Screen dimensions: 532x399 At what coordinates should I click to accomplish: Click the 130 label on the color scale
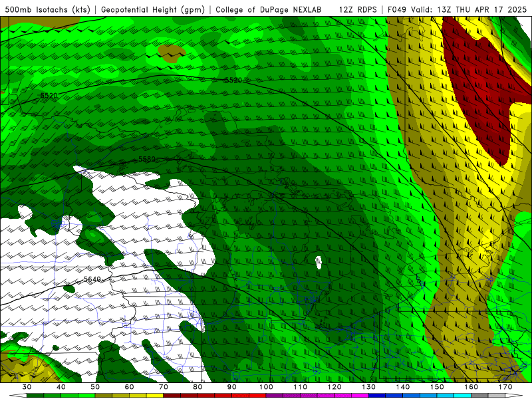369,387
